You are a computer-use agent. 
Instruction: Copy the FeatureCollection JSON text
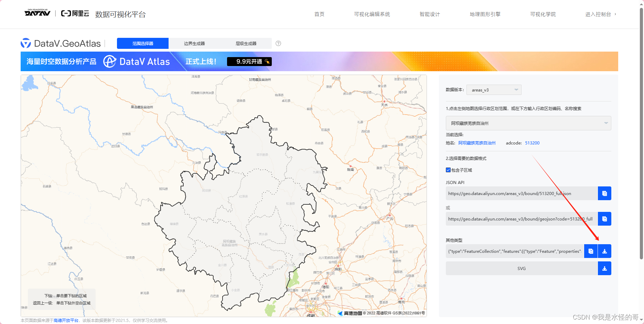(591, 251)
